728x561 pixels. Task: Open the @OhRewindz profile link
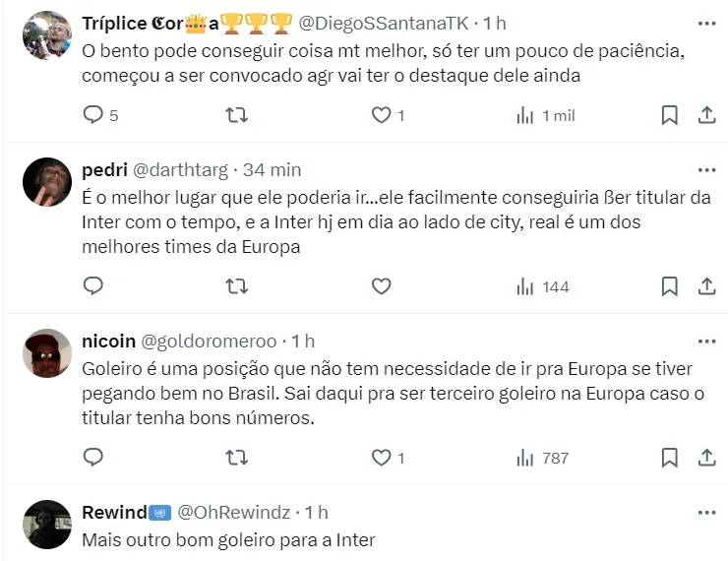[233, 513]
